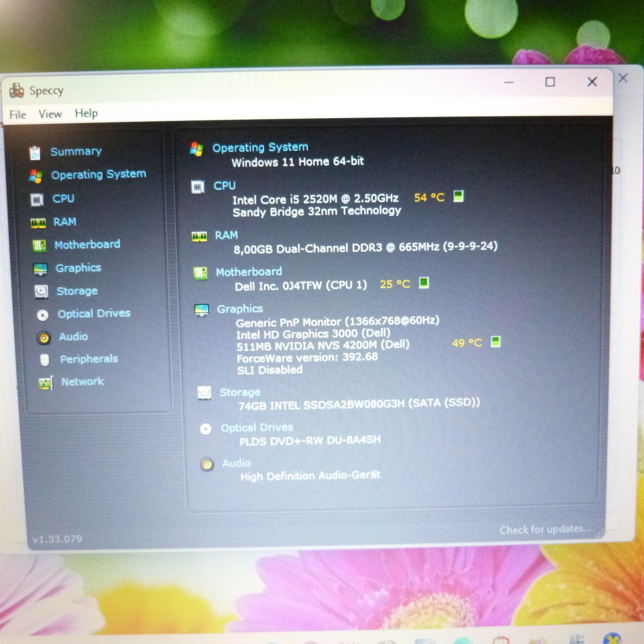Click the Peripherals mouse icon in sidebar
644x644 pixels.
point(45,360)
